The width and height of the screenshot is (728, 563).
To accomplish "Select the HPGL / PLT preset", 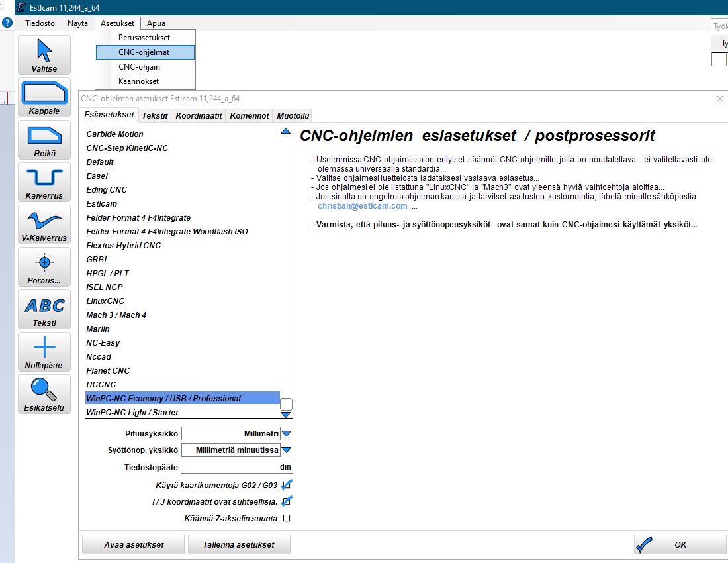I will pos(183,274).
